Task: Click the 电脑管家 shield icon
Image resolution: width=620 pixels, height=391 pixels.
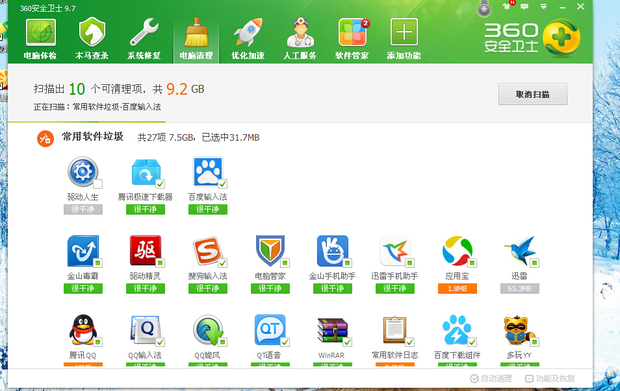Action: (x=270, y=251)
